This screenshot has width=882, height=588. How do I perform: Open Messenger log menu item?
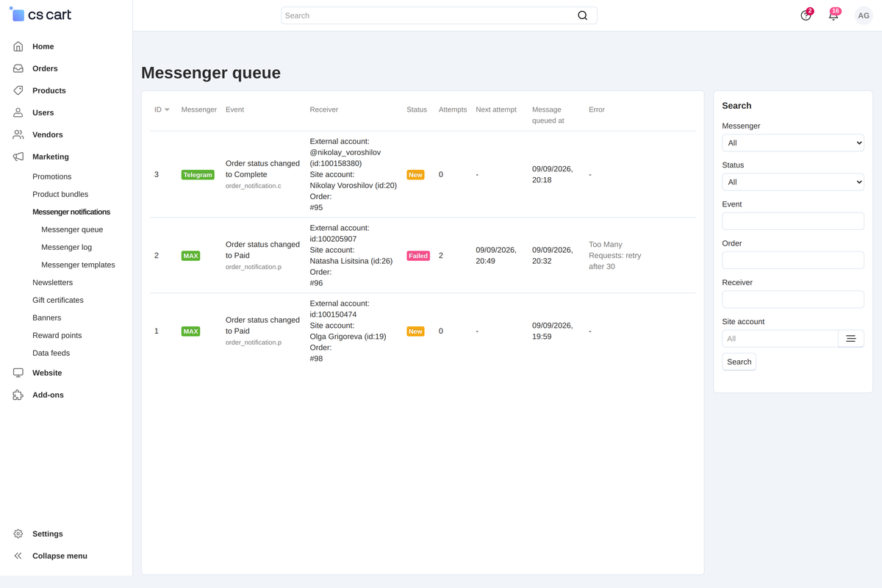coord(67,247)
